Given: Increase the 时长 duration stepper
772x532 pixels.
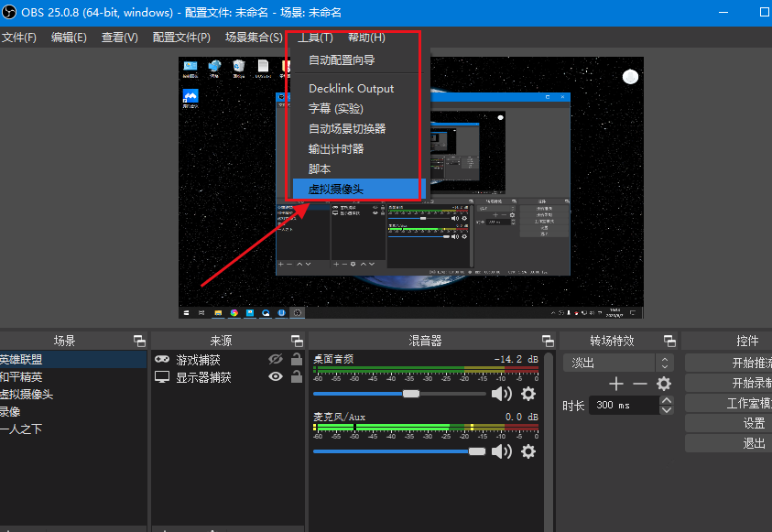Looking at the screenshot, I should [667, 400].
